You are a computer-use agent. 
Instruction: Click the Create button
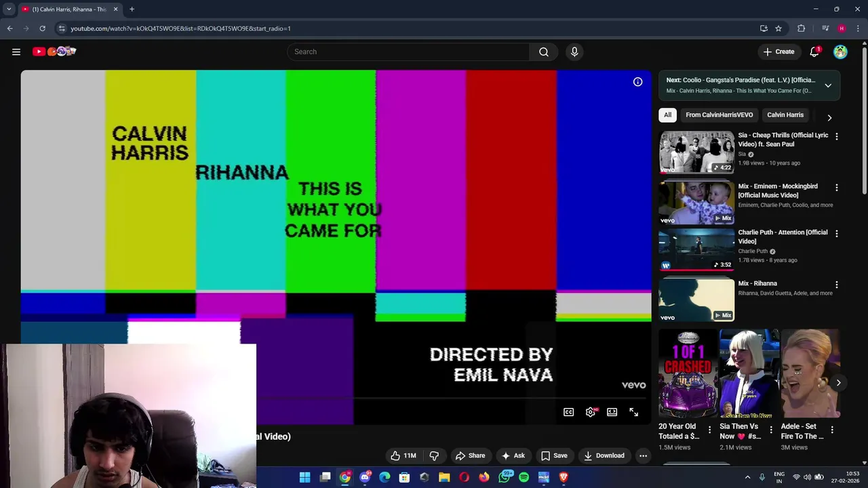tap(778, 52)
